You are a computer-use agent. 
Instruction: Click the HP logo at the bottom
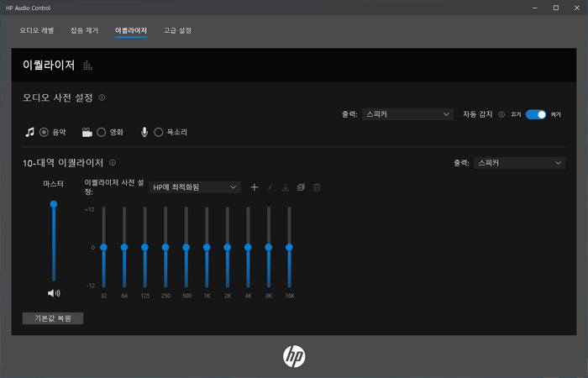point(294,356)
